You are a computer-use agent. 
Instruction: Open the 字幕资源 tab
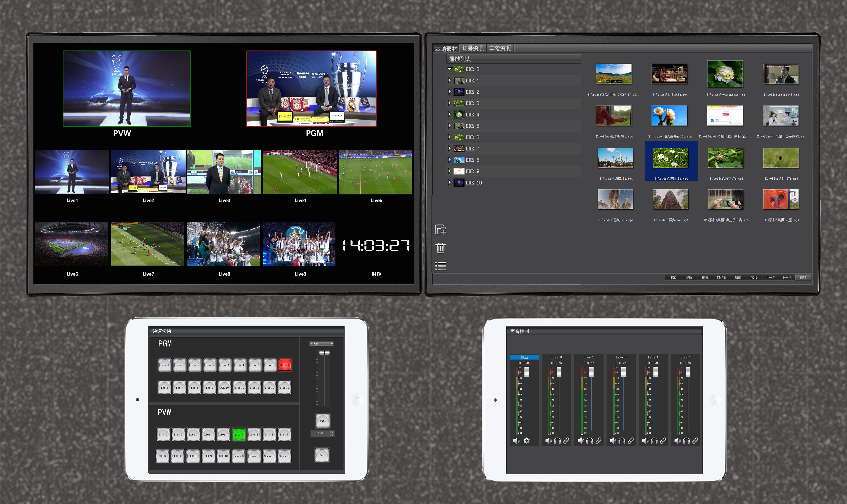[500, 48]
